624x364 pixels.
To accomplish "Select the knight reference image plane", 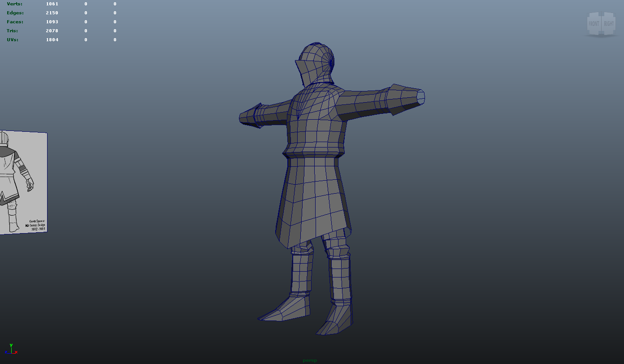I will tap(23, 182).
